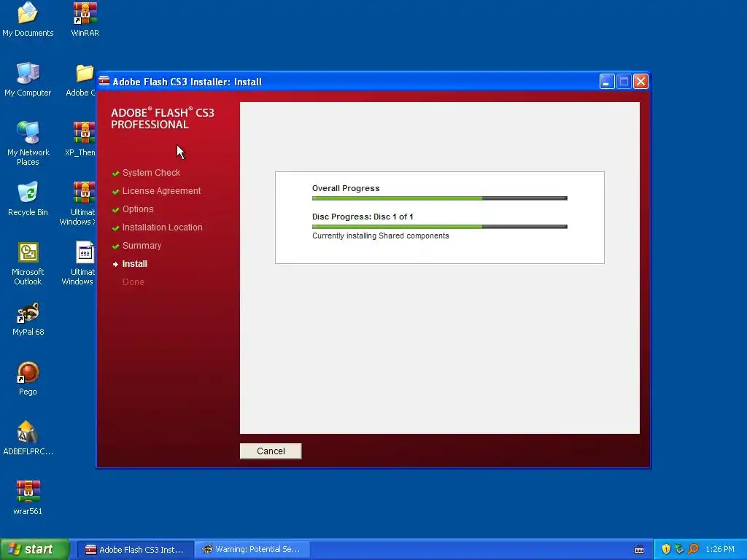Click the Adobe Flash CS3 Professional heading
Screen dimensions: 747x560
tap(163, 119)
